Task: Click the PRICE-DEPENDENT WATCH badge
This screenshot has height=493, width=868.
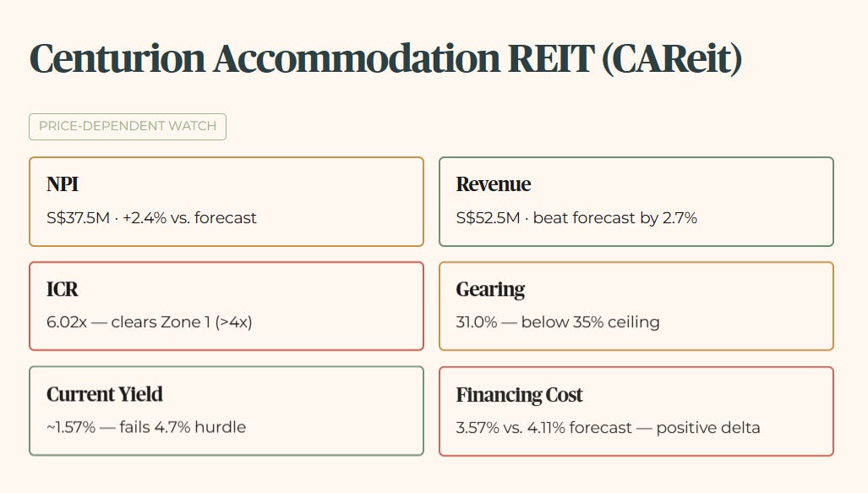Action: point(128,127)
